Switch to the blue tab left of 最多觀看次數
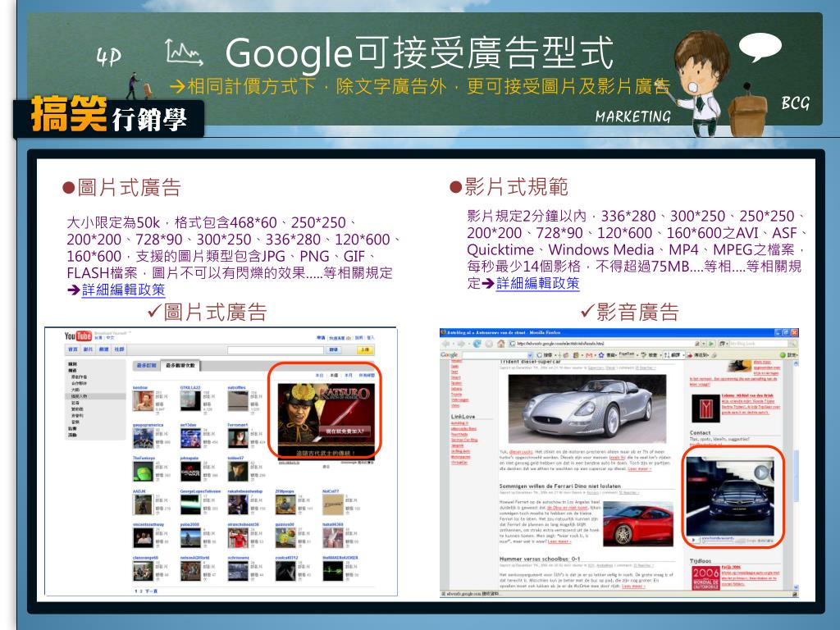Screen dimensions: 840x630 (146, 365)
